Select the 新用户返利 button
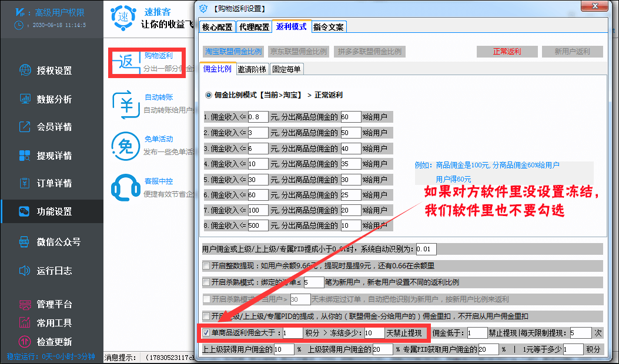Image resolution: width=619 pixels, height=364 pixels. (573, 51)
